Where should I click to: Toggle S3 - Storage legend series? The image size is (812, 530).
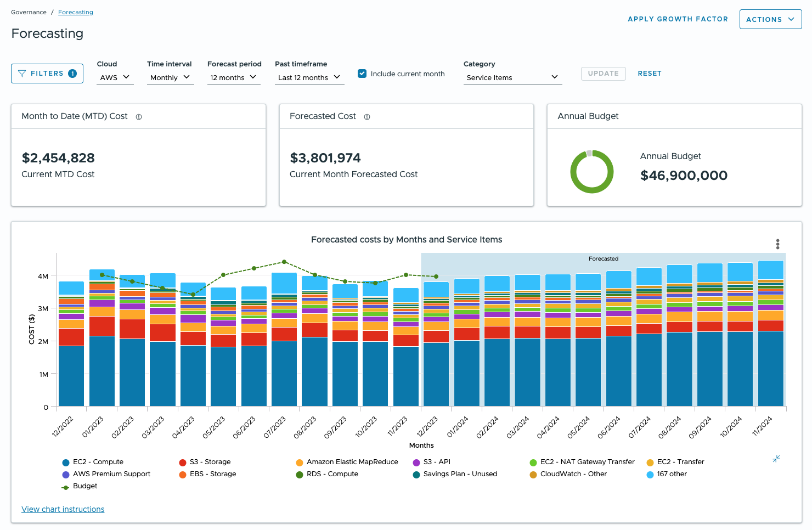click(205, 462)
